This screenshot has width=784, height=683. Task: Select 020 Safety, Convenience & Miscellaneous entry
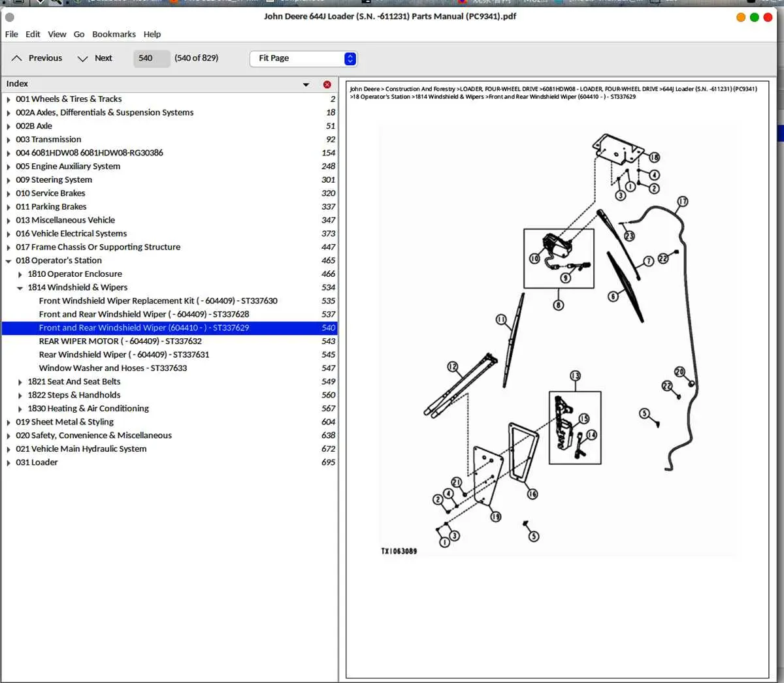click(93, 436)
